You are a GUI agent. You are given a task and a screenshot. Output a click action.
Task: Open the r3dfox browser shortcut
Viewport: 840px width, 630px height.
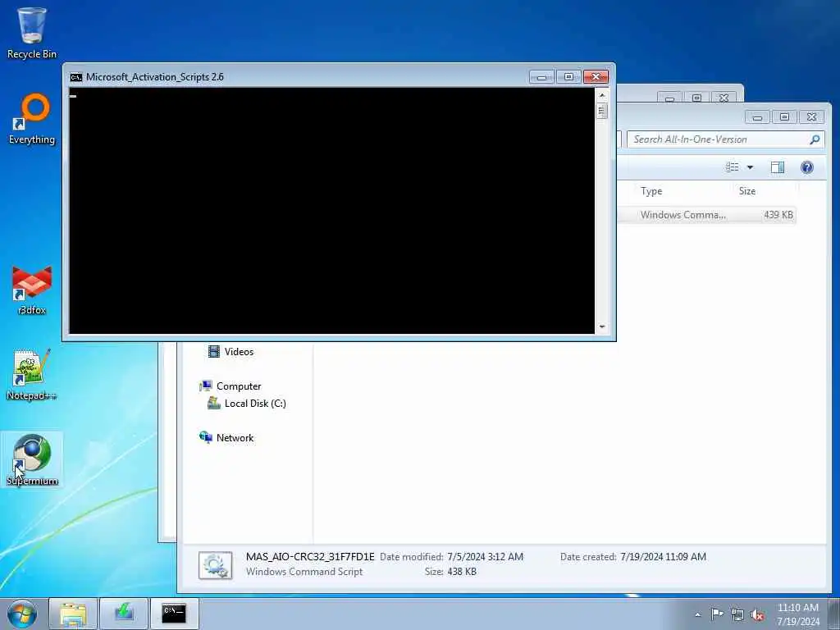[32, 290]
